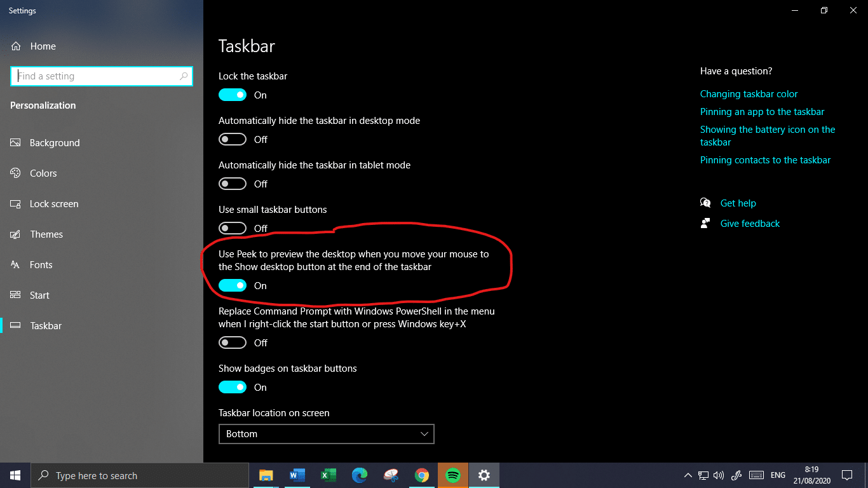Open Excel from the taskbar
The width and height of the screenshot is (868, 488).
[328, 475]
